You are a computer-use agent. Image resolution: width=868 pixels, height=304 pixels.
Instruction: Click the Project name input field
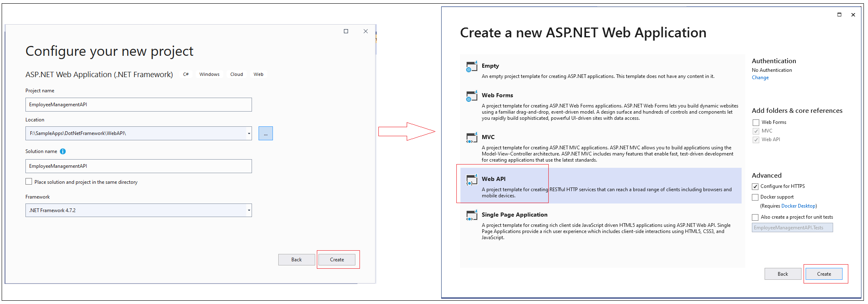139,105
